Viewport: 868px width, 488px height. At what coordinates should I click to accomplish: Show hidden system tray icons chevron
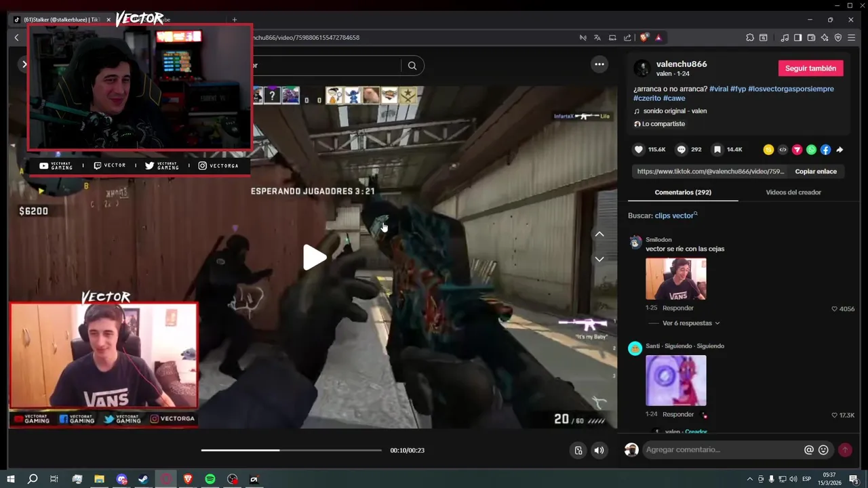[749, 479]
